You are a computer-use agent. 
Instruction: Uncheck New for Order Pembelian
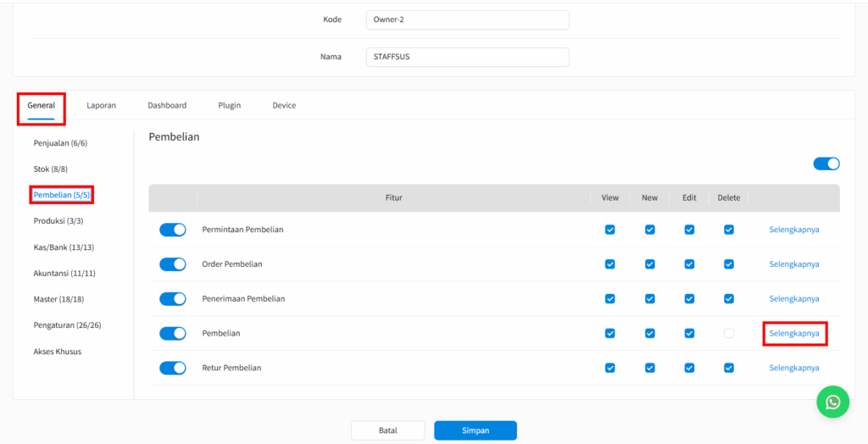pos(649,264)
